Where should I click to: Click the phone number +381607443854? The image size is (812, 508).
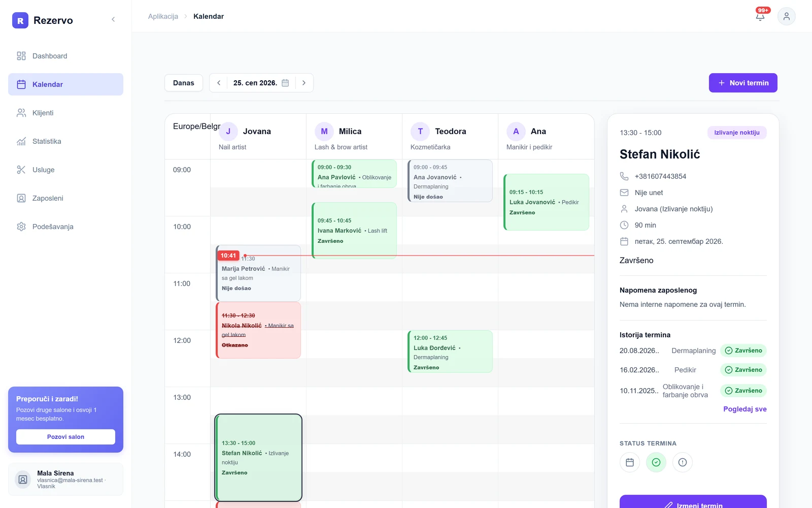[660, 176]
